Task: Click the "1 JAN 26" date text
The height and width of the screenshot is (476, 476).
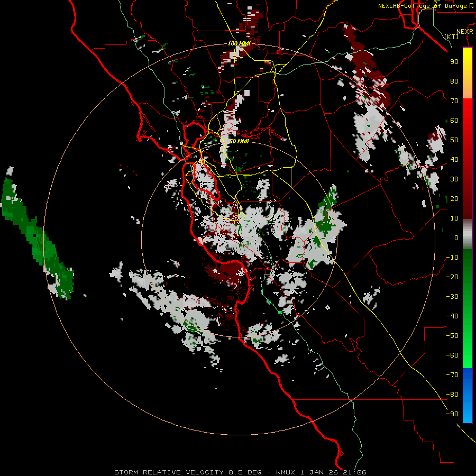Action: pos(319,472)
